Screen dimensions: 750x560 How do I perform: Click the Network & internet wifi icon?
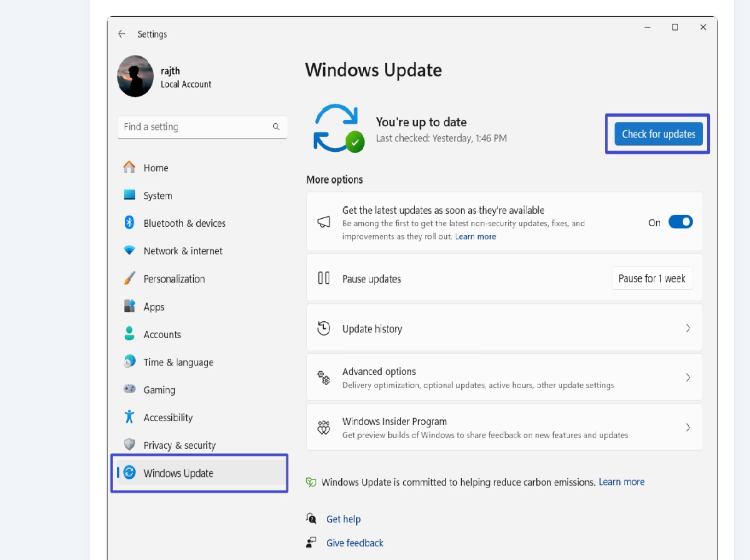(129, 251)
